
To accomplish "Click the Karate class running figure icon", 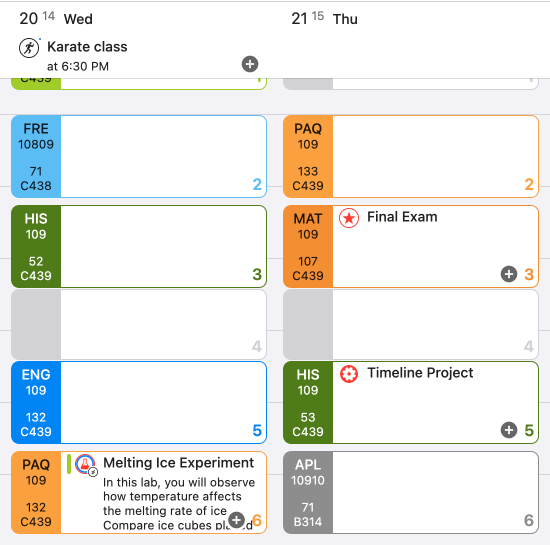I will (29, 48).
